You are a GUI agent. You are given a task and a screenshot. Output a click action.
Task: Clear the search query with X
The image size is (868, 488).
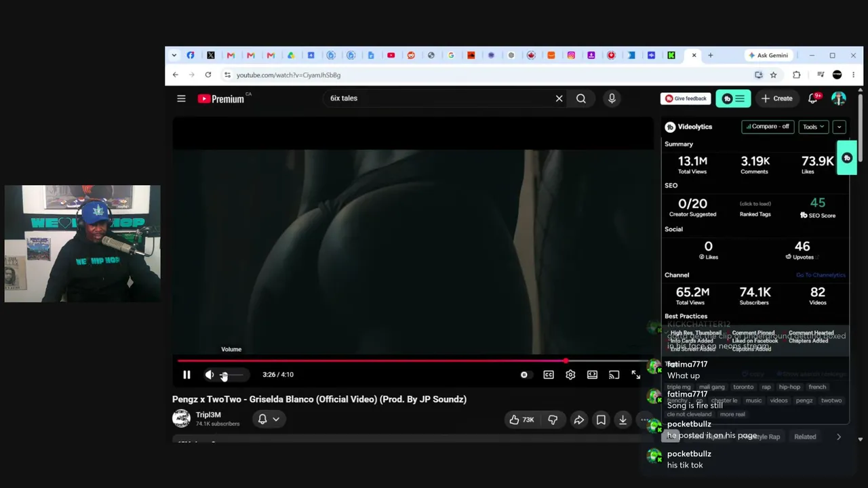[559, 98]
